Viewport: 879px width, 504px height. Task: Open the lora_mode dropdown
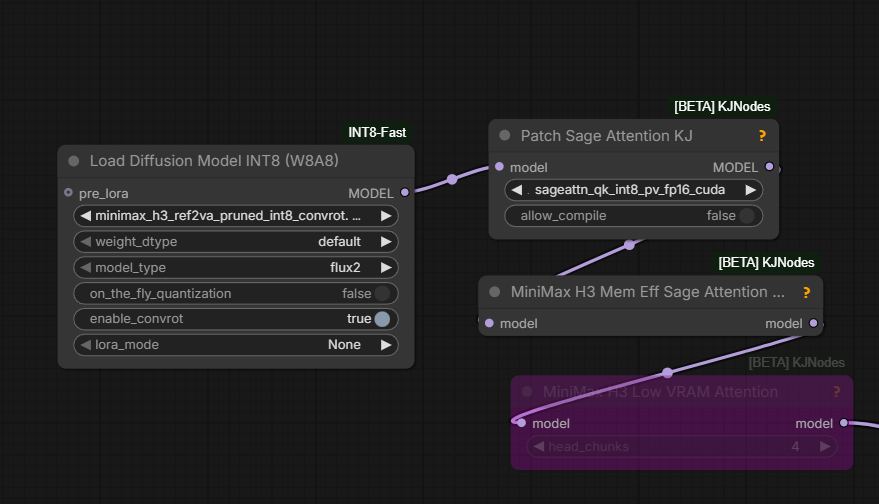coord(236,344)
